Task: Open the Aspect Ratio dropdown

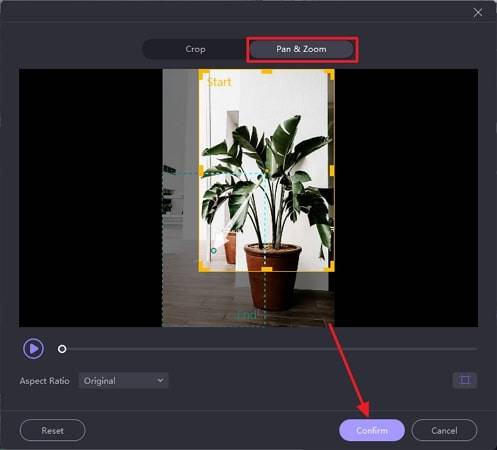Action: tap(123, 381)
